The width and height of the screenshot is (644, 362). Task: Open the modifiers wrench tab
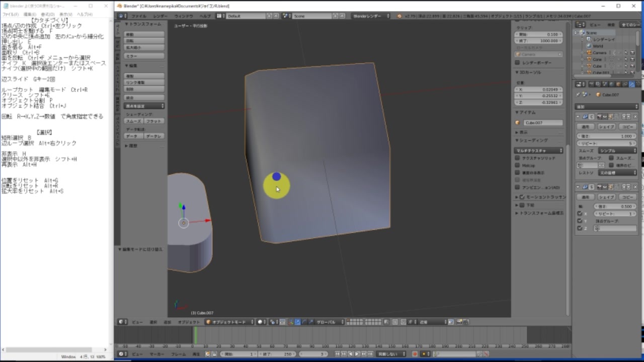(631, 84)
